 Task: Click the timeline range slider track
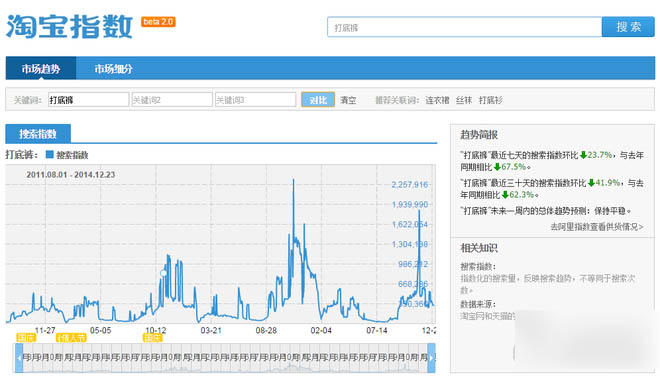pos(225,358)
